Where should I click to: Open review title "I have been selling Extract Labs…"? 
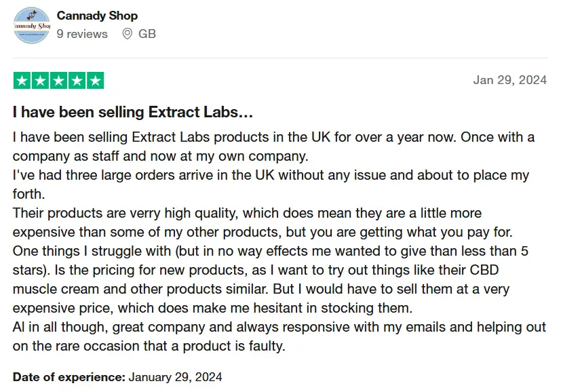[133, 112]
